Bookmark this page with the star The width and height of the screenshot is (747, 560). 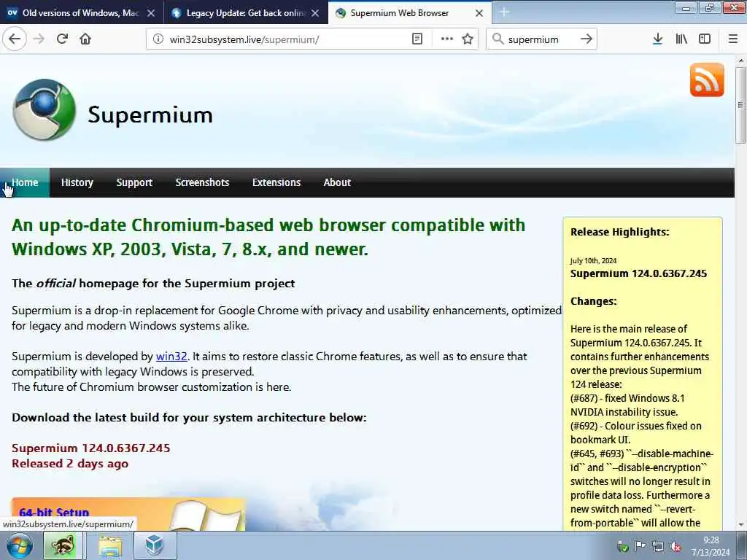[x=468, y=39]
